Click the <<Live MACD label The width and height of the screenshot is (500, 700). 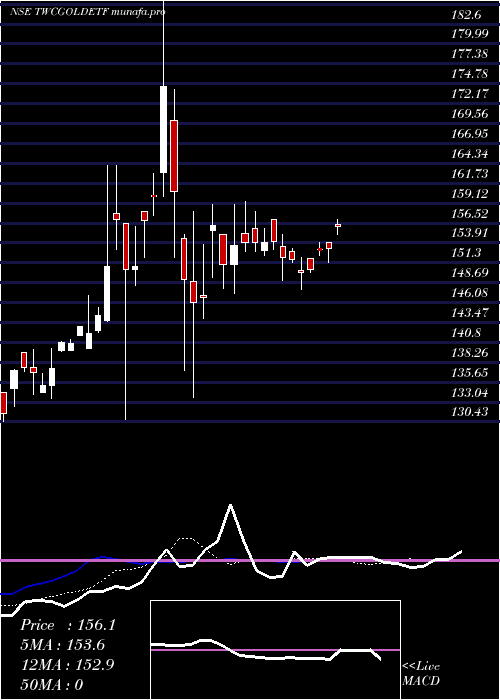(421, 673)
